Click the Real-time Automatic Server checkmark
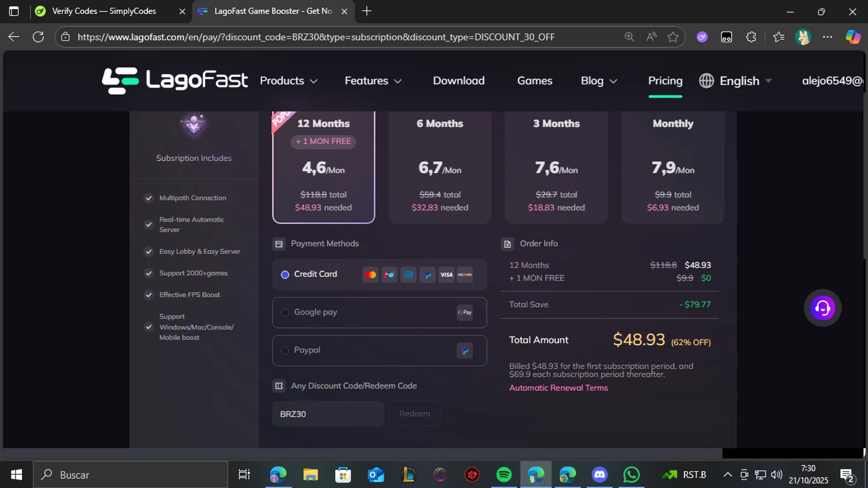Image resolution: width=868 pixels, height=488 pixels. [149, 224]
